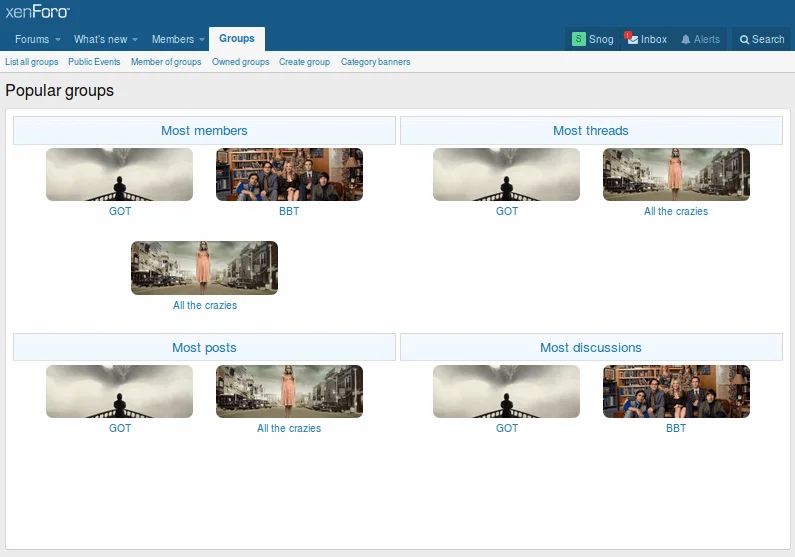Switch to the Groups tab
Screen dimensions: 795x557
[237, 39]
